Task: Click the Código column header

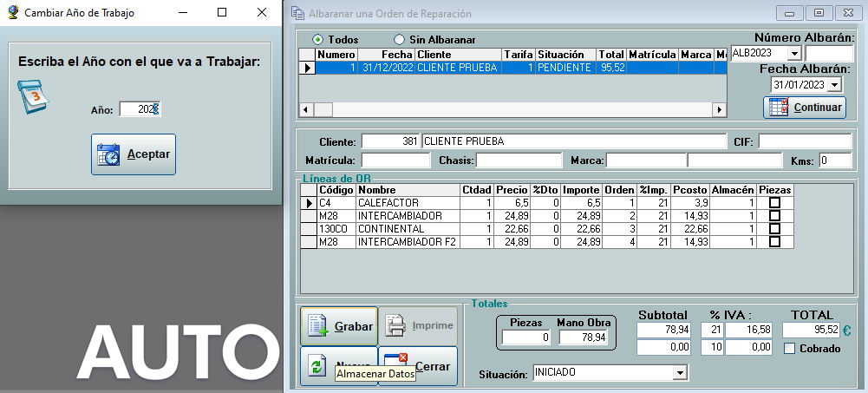Action: [x=336, y=190]
